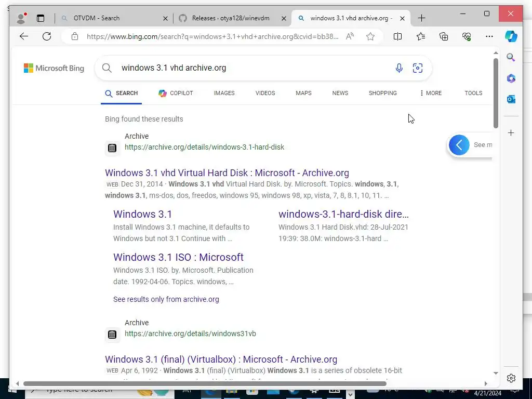
Task: Select the News search tab
Action: point(340,93)
